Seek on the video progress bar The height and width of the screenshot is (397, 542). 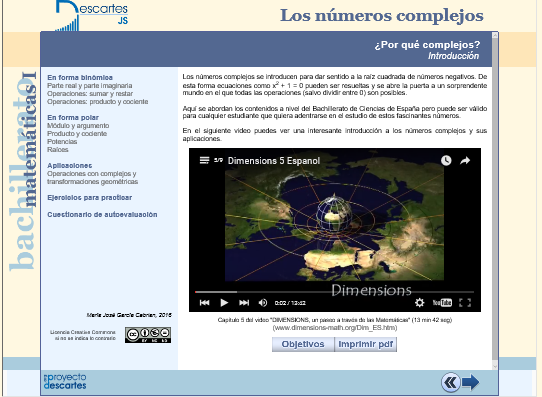click(334, 292)
